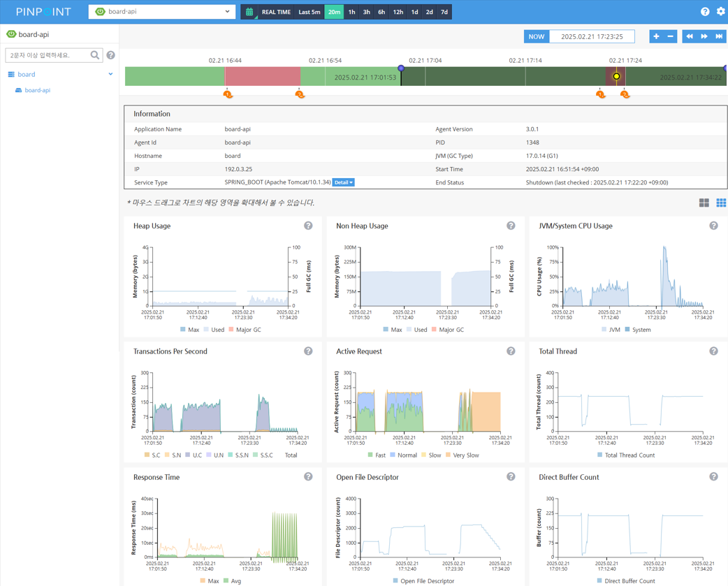
Task: Select 7d period tab
Action: click(444, 12)
